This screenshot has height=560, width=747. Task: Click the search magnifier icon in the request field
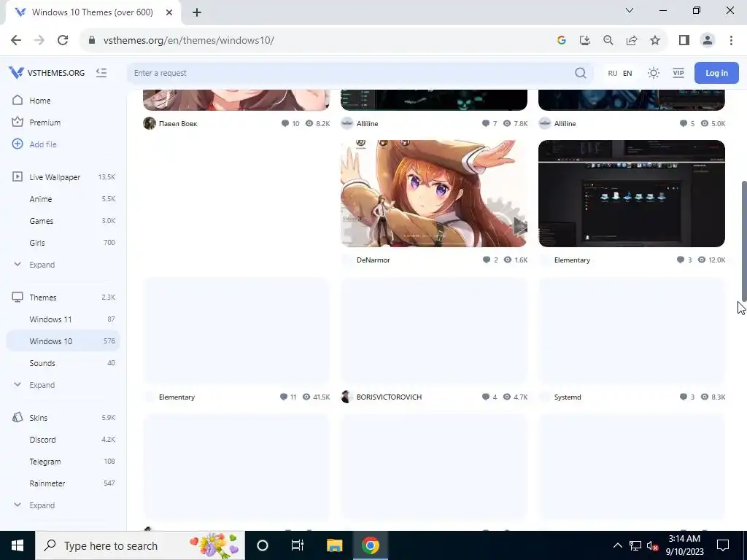click(580, 73)
